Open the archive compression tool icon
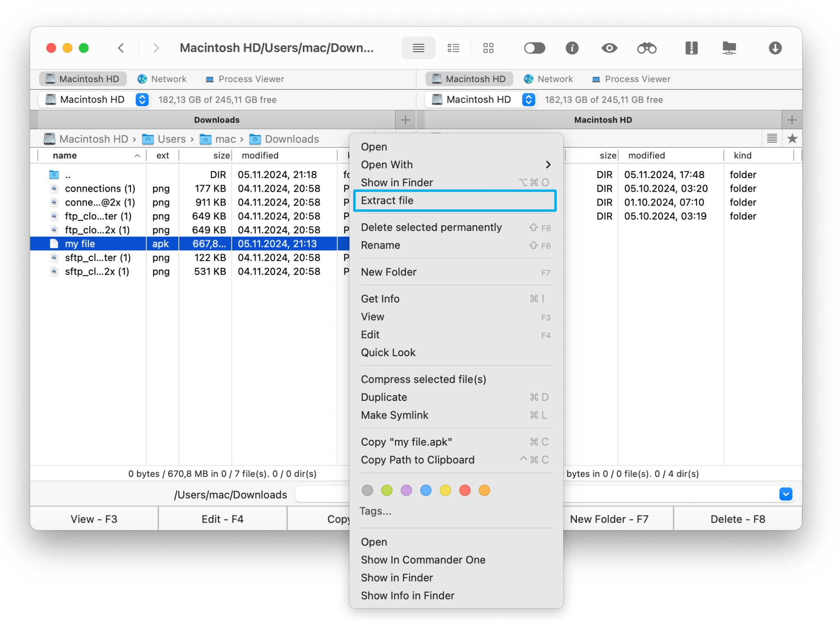Image resolution: width=840 pixels, height=620 pixels. [x=691, y=48]
